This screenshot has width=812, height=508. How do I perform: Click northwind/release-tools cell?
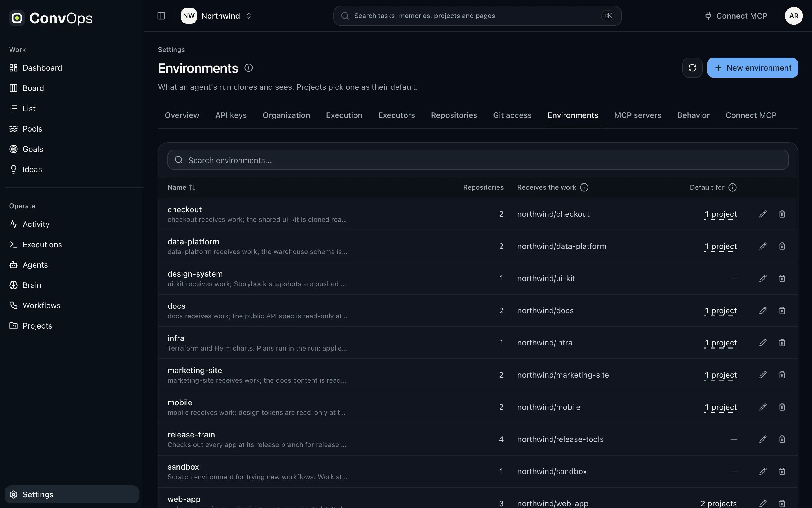(x=560, y=439)
